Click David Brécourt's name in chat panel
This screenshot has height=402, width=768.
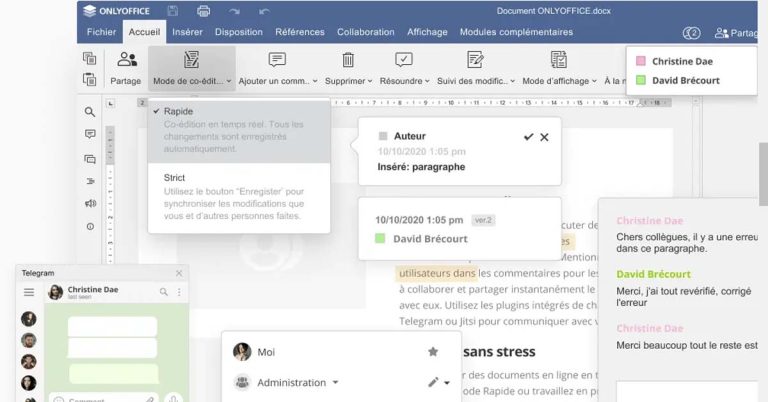tap(653, 274)
